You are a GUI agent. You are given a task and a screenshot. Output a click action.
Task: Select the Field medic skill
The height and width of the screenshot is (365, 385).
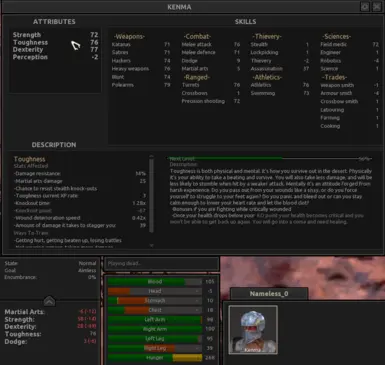[x=349, y=44]
